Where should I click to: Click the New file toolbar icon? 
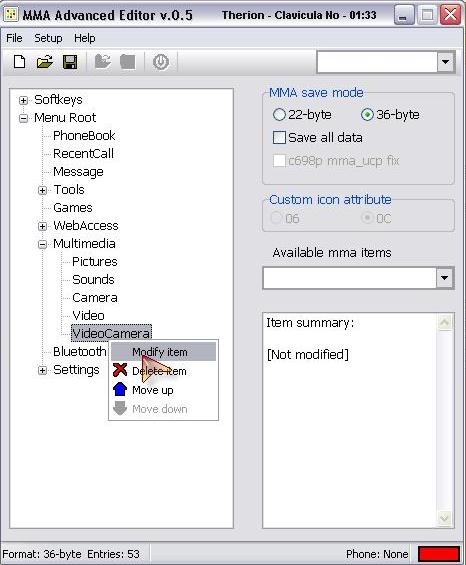click(19, 62)
